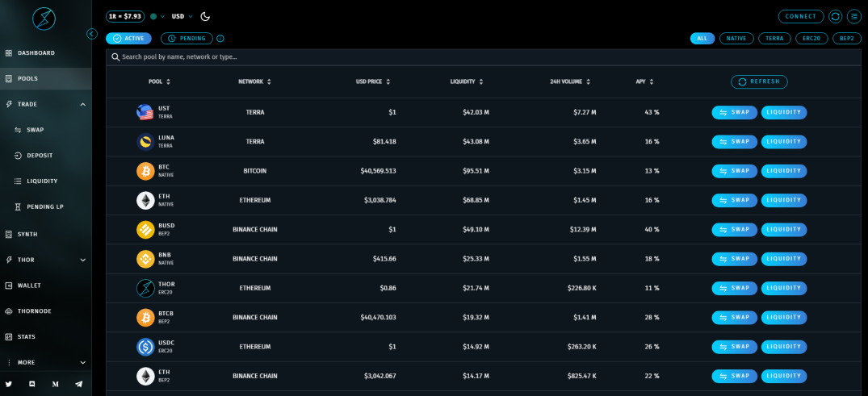
Task: Open Telegram link icon in sidebar
Action: 78,384
